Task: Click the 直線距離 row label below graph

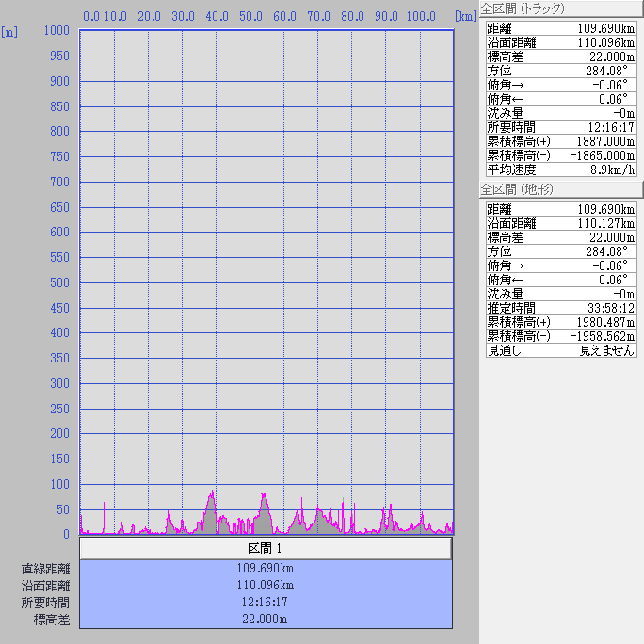Action: pyautogui.click(x=45, y=569)
